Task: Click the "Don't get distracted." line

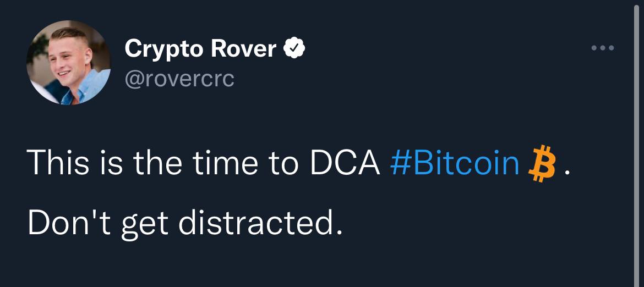Action: 181,222
